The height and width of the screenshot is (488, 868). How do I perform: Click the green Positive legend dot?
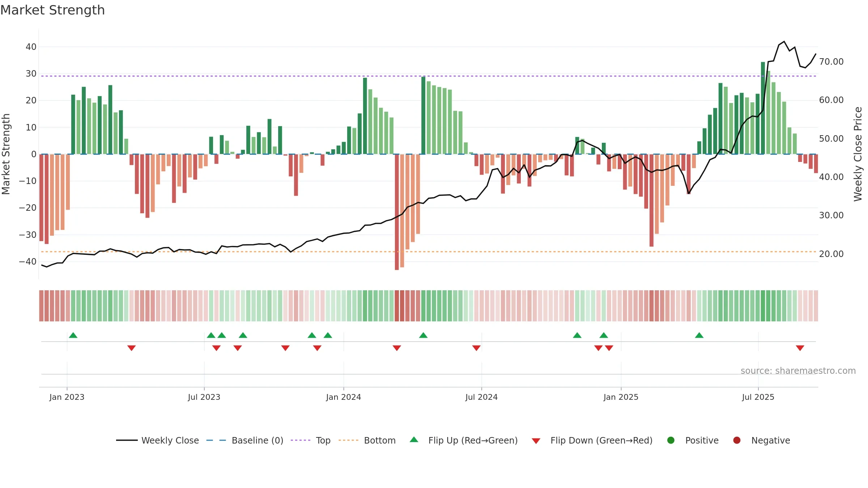[x=671, y=440]
